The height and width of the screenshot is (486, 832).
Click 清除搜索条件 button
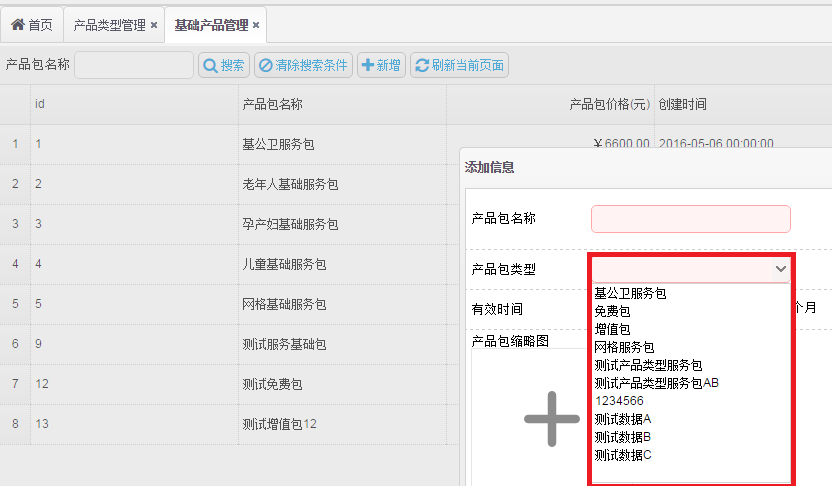point(303,66)
